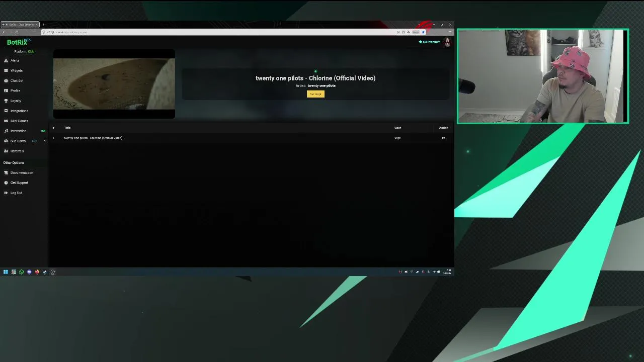Click the yellow Settings button
Screen dimensions: 644x362
coord(315,94)
